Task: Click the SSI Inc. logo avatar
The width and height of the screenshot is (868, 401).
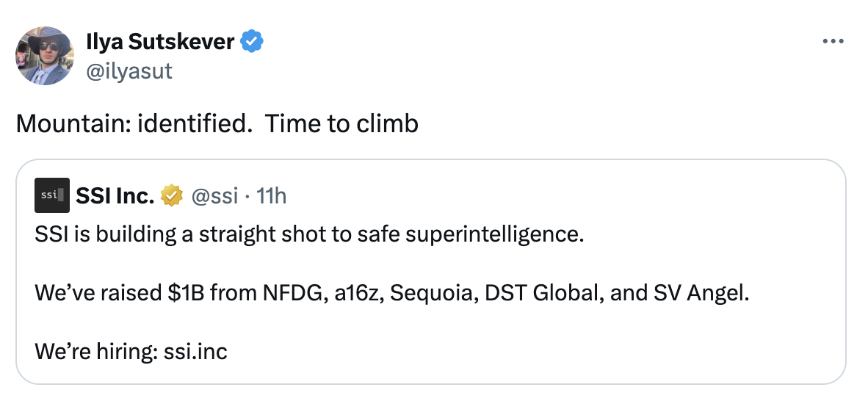Action: [52, 195]
